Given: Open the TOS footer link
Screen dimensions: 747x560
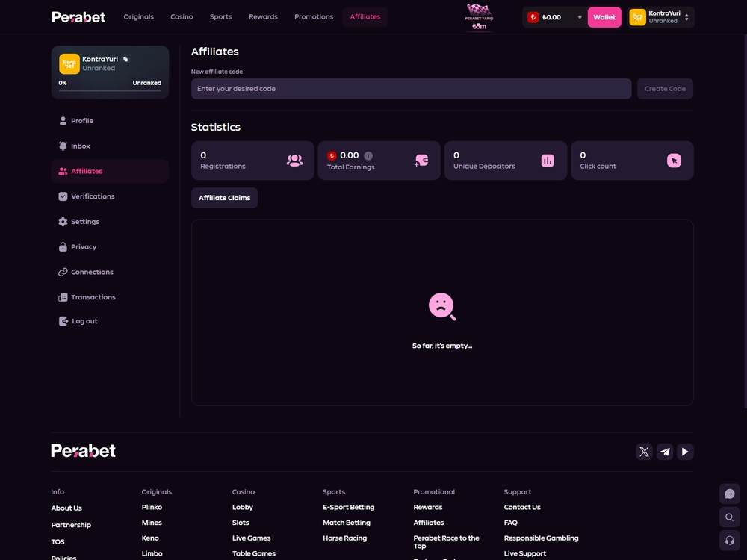Looking at the screenshot, I should pos(58,542).
